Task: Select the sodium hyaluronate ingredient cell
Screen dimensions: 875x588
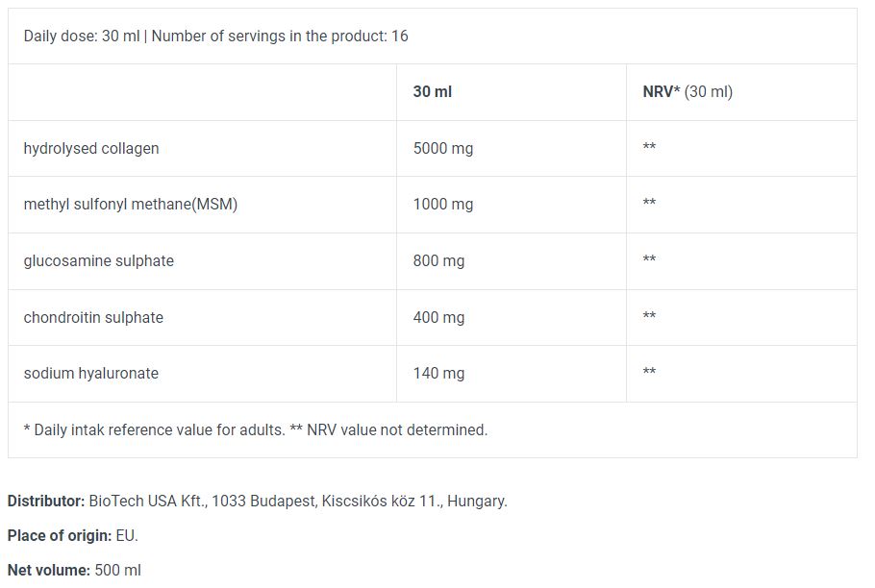Action: 90,374
